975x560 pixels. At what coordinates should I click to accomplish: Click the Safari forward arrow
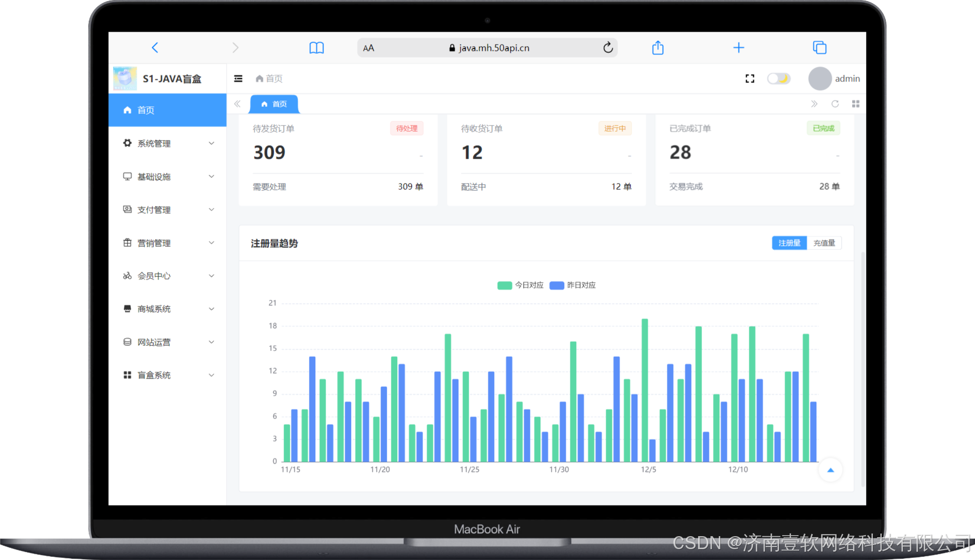pyautogui.click(x=235, y=48)
